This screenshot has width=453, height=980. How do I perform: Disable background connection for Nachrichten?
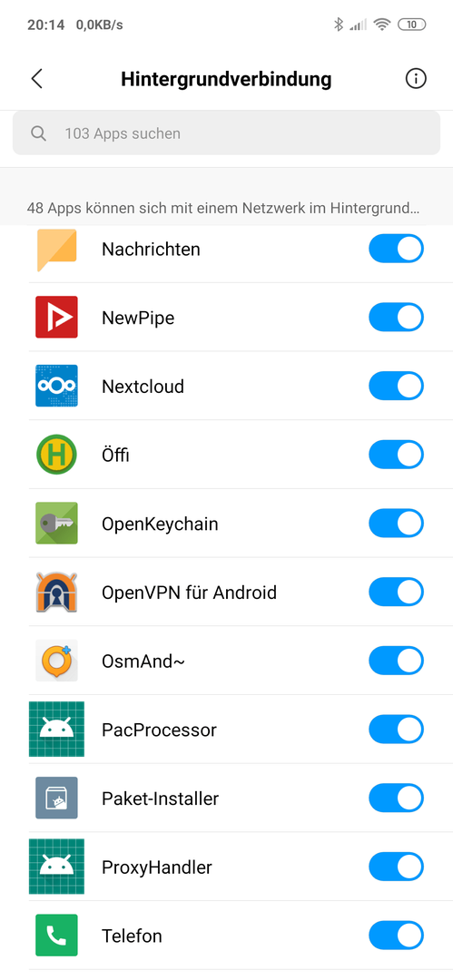tap(396, 249)
